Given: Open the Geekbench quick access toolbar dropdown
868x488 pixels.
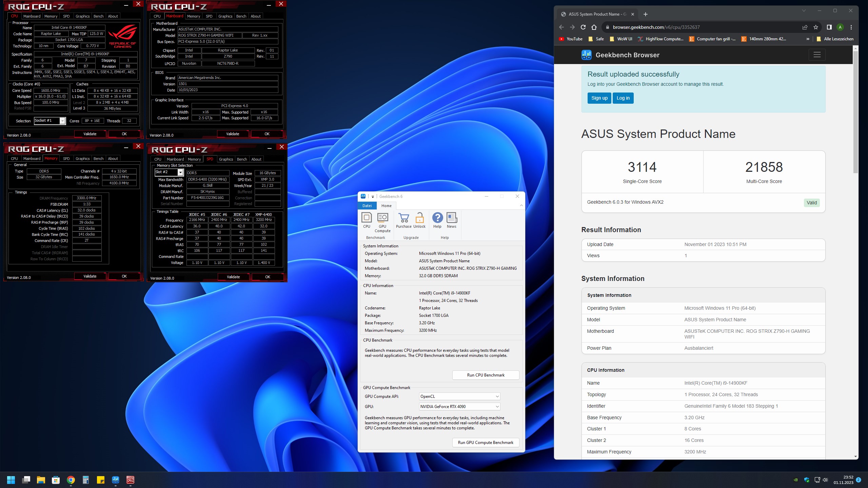Looking at the screenshot, I should tap(373, 197).
